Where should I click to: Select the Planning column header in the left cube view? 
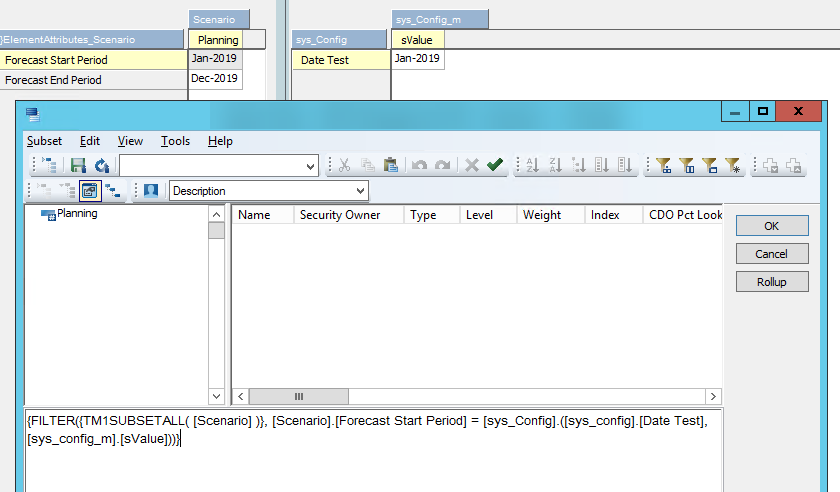pos(215,40)
